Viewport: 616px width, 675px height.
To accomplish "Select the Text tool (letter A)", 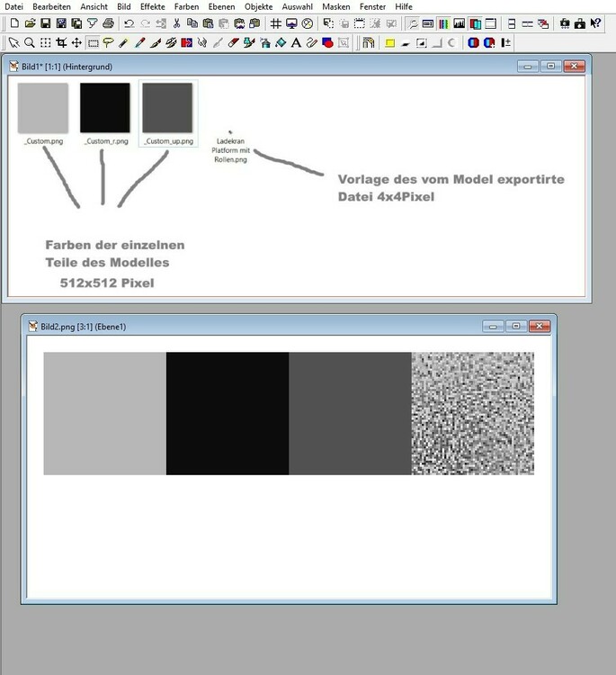I will (296, 42).
